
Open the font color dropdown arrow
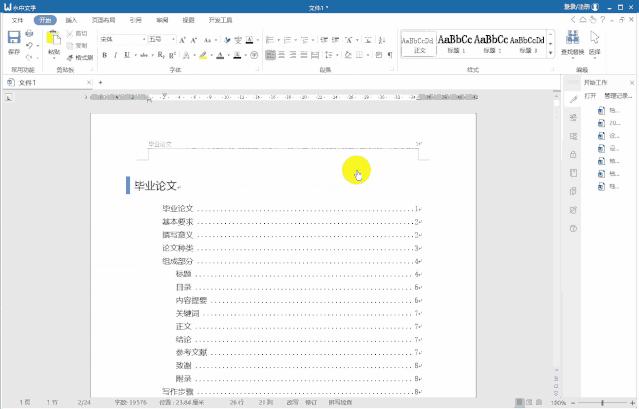(x=229, y=55)
